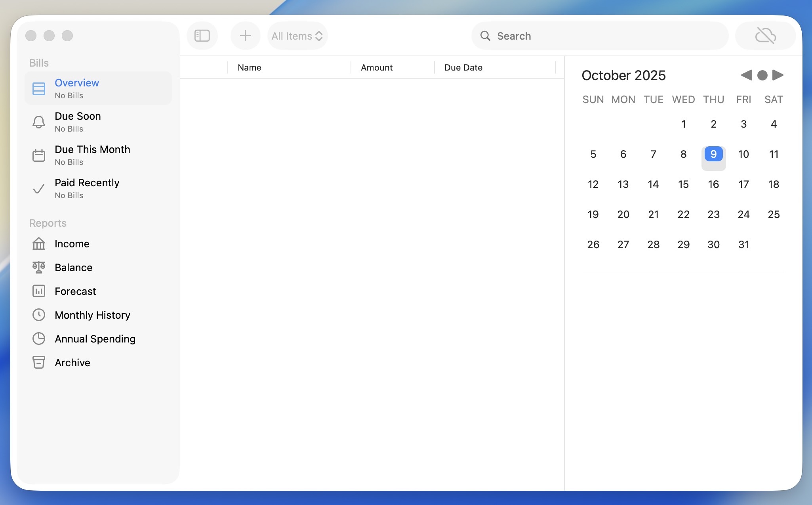Select the Paid Recently checkmark icon
The width and height of the screenshot is (812, 505).
pos(39,188)
